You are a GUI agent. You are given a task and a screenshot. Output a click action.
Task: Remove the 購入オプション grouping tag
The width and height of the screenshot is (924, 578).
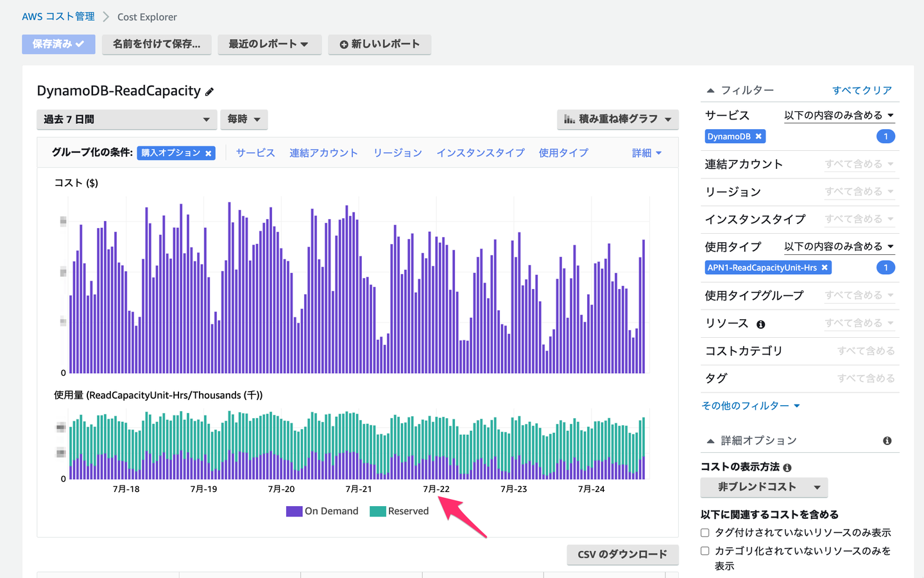[208, 153]
